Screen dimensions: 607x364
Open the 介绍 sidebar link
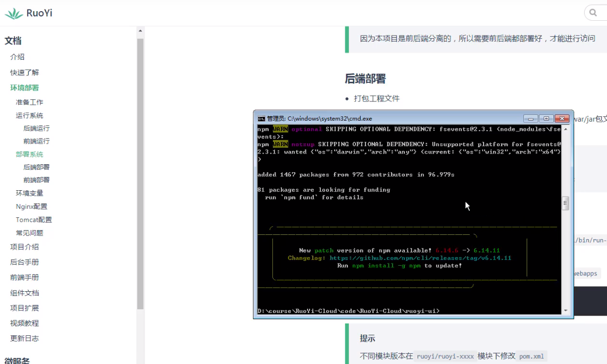click(17, 57)
